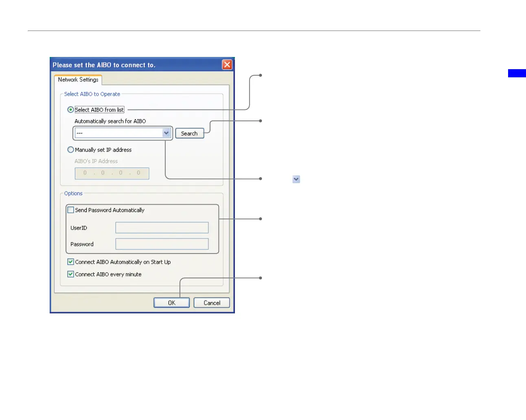Enable Send Password Automatically
The width and height of the screenshot is (526, 420).
pyautogui.click(x=71, y=210)
